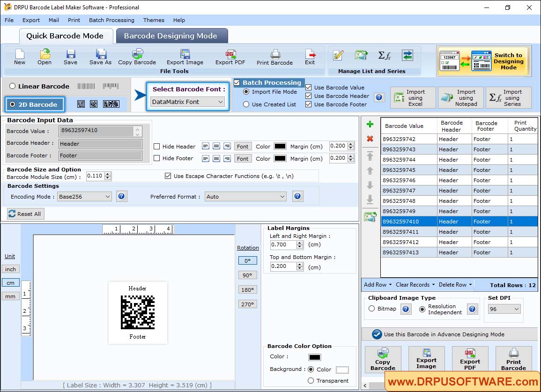Right-align the footer text
The image size is (541, 392).
tap(227, 159)
